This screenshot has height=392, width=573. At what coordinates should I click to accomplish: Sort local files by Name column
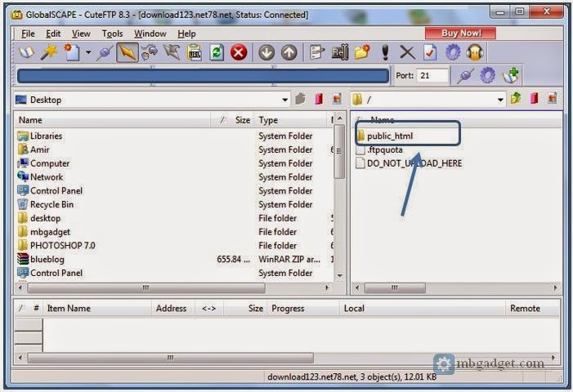[112, 120]
